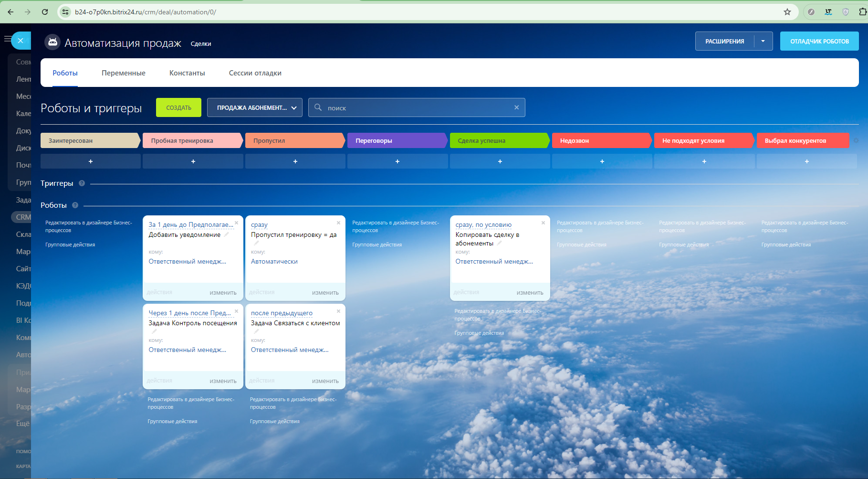
Task: Open the 'сразу, по условию' delay settings
Action: 483,225
